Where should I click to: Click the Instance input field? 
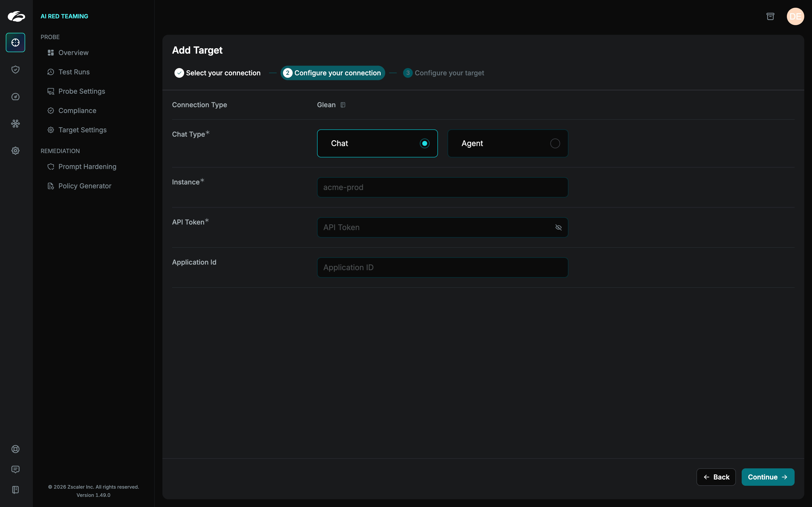442,187
